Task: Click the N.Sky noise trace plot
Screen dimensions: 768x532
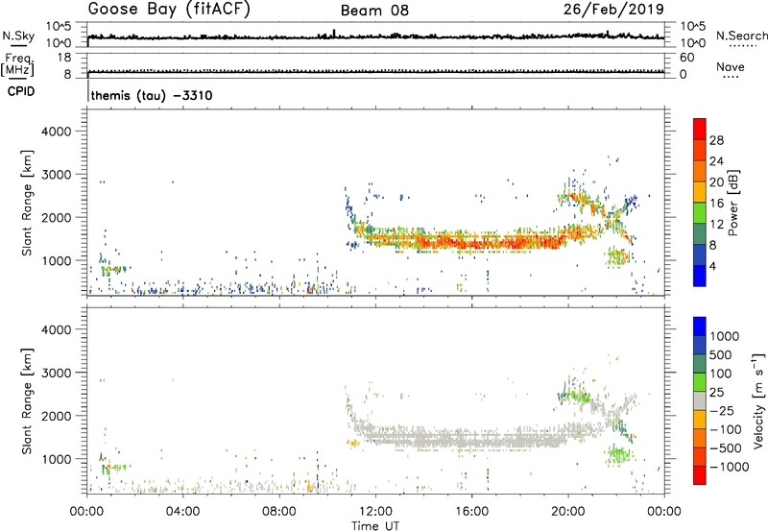Action: tap(375, 35)
